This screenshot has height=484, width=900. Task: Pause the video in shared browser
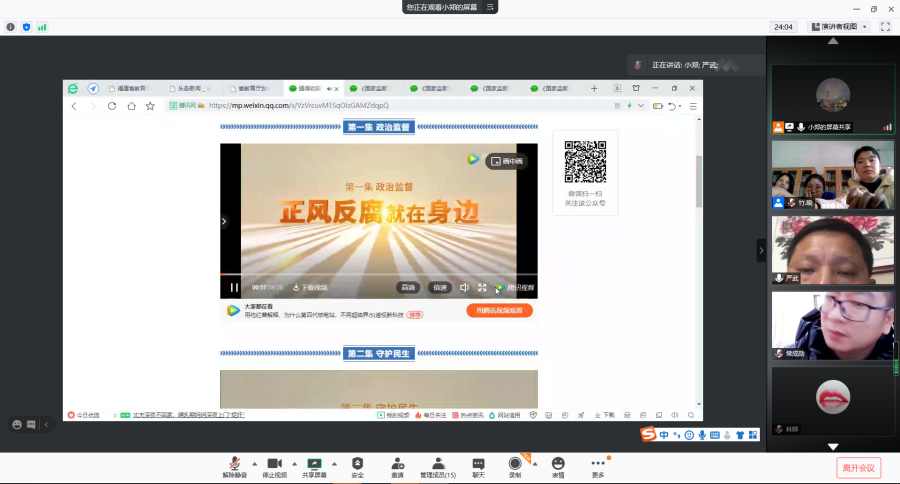click(x=234, y=287)
